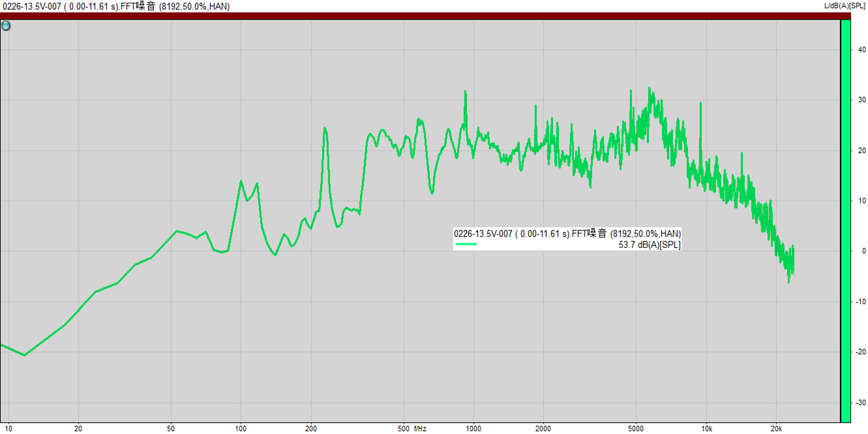Click the 50 tick on the frequency axis
The width and height of the screenshot is (868, 434).
pos(171,429)
